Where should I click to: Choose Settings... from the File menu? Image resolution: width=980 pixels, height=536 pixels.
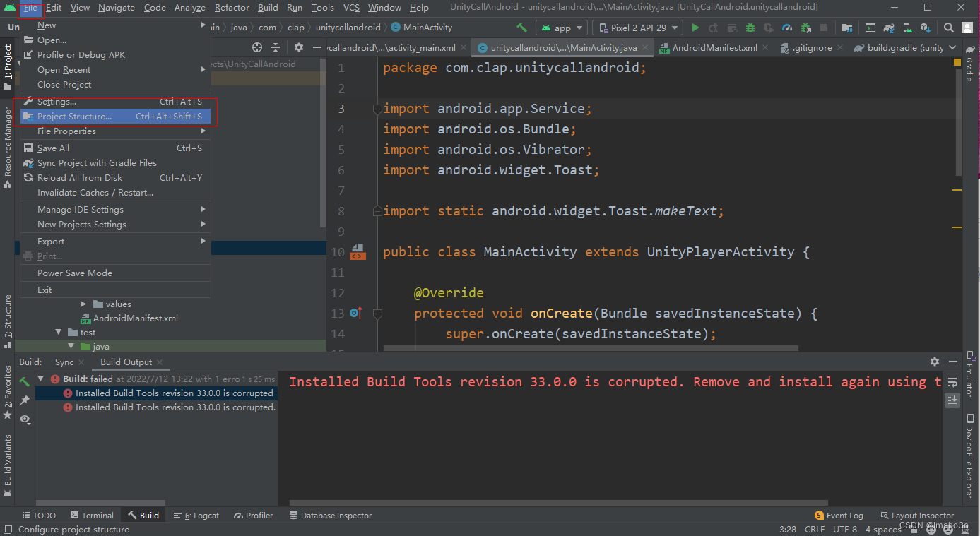tap(115, 102)
